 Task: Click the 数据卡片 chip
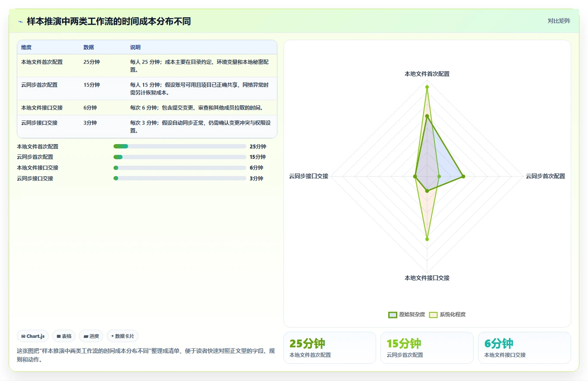(123, 336)
